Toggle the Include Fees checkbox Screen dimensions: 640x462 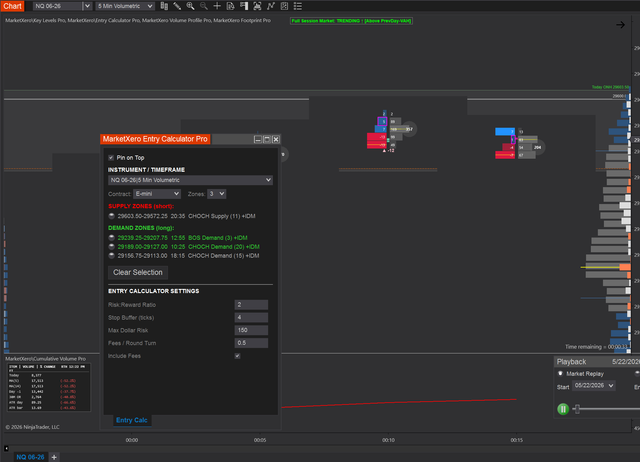[x=238, y=356]
